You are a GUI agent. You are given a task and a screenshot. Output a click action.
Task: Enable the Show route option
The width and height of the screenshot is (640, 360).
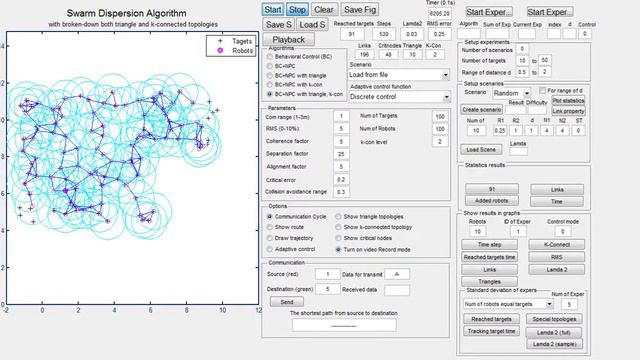point(269,227)
